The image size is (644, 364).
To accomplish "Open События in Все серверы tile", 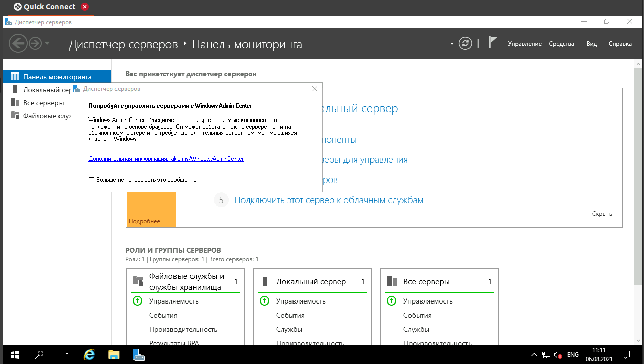I will [418, 315].
